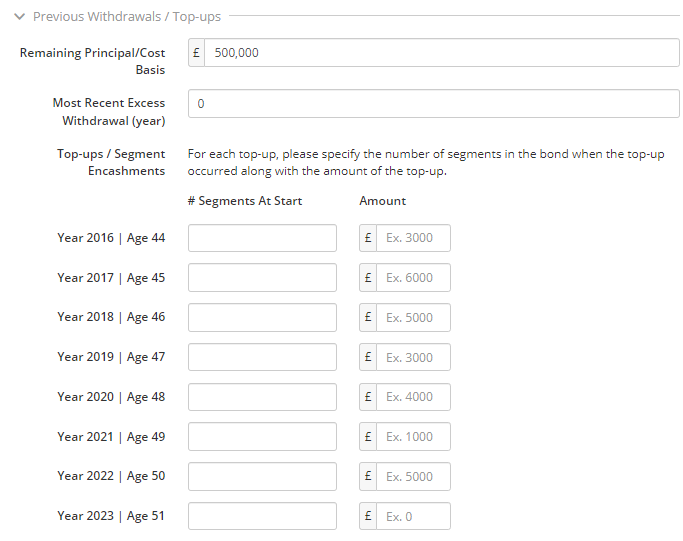Screen dimensions: 683x541
Task: Select the Year 2016 amount field
Action: [x=413, y=238]
